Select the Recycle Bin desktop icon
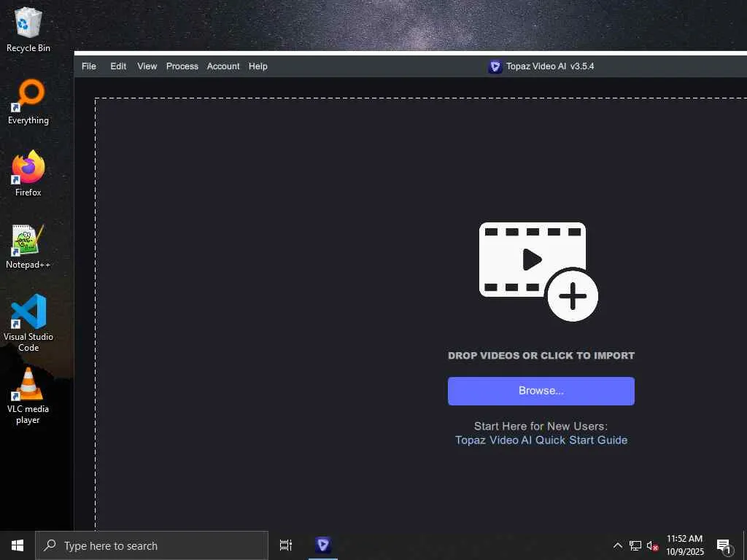The width and height of the screenshot is (747, 560). tap(28, 28)
